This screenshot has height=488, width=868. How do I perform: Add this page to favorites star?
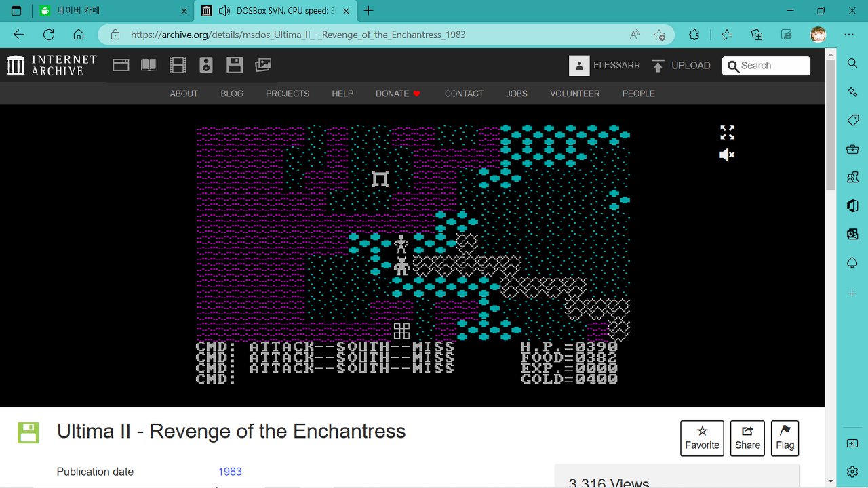pos(659,35)
